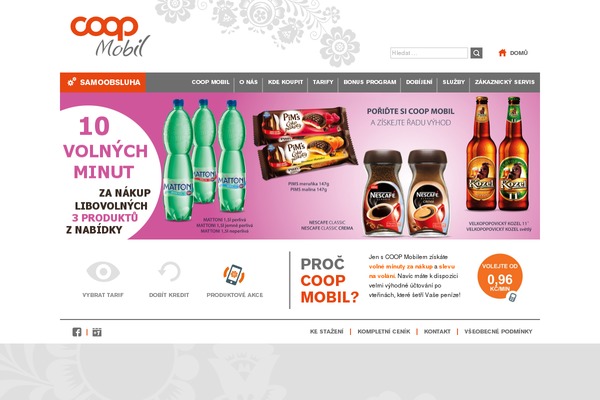Click the search magnifier icon
Viewport: 600px width, 400px height.
click(x=476, y=53)
